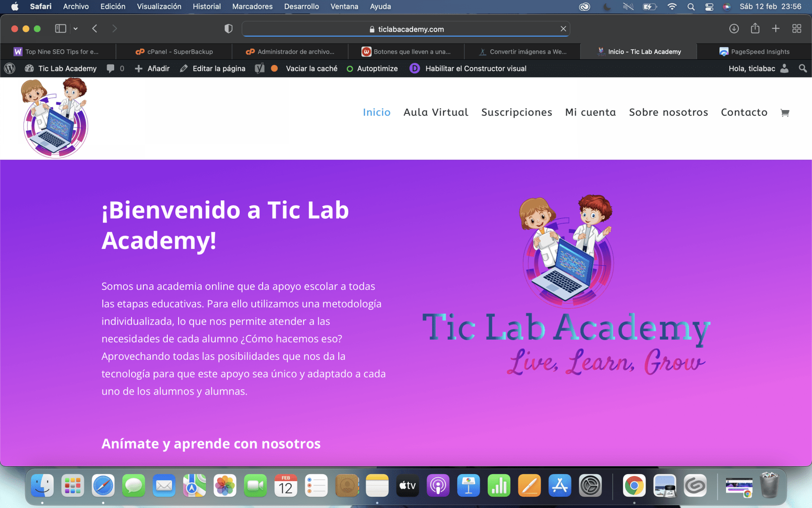Open Contacto in the site navigation
The width and height of the screenshot is (812, 508).
pos(744,112)
